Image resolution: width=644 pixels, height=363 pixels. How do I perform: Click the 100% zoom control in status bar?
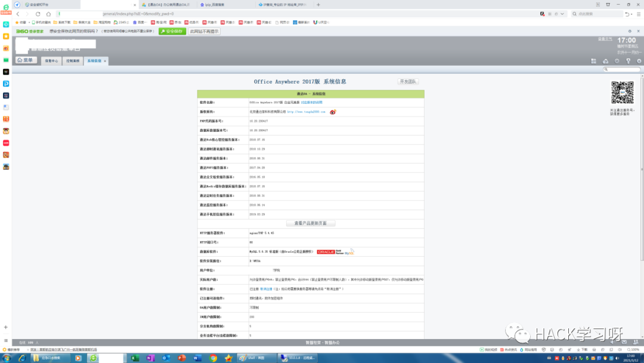633,350
